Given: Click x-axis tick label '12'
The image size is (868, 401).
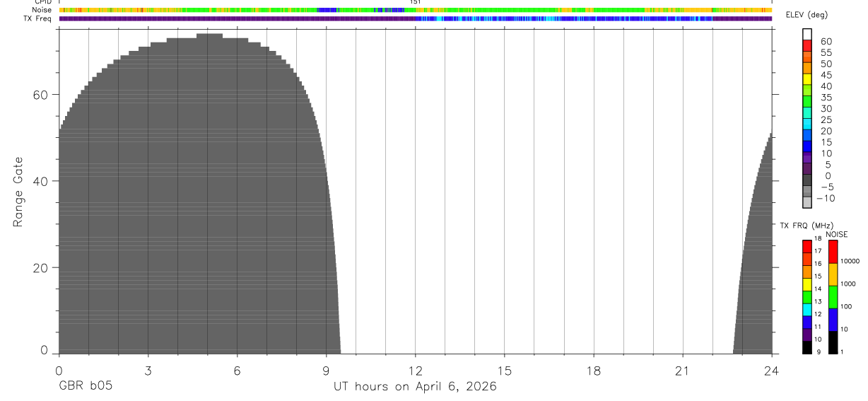Looking at the screenshot, I should (415, 371).
